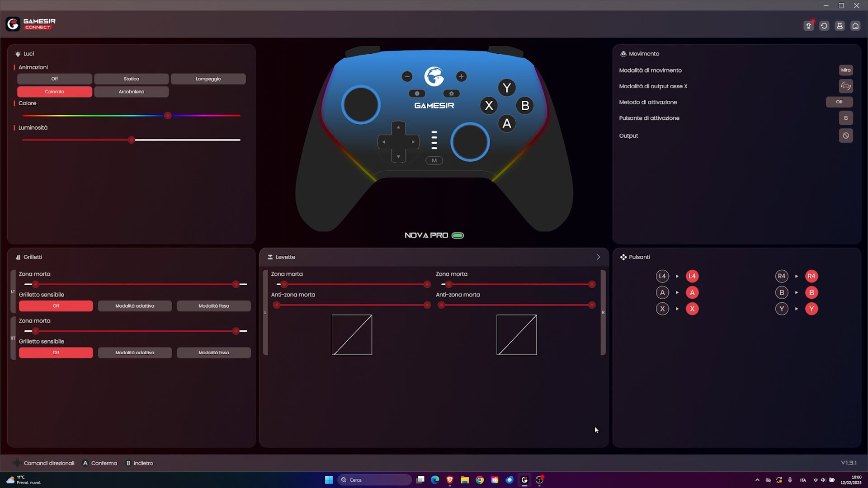This screenshot has width=868, height=488.
Task: Click the X axis output mode icon
Action: pos(845,86)
